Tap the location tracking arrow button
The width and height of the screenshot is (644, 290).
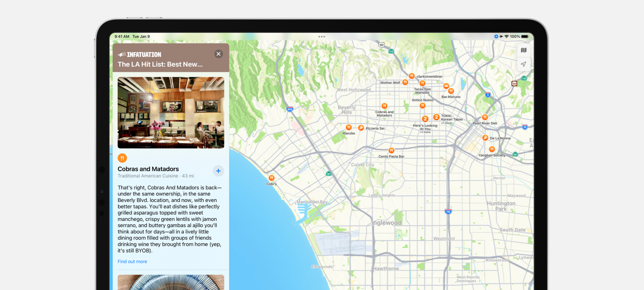[x=524, y=64]
